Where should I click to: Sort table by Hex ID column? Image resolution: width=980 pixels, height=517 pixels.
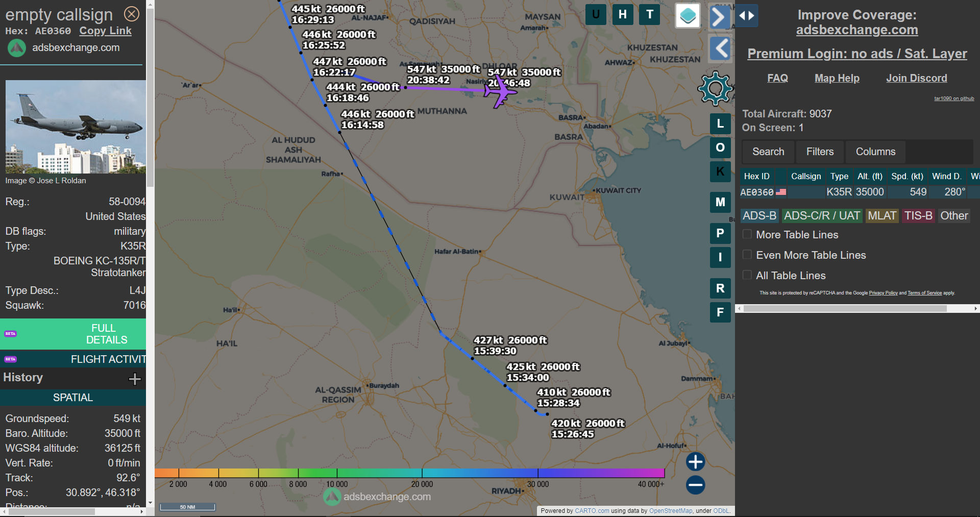tap(756, 176)
